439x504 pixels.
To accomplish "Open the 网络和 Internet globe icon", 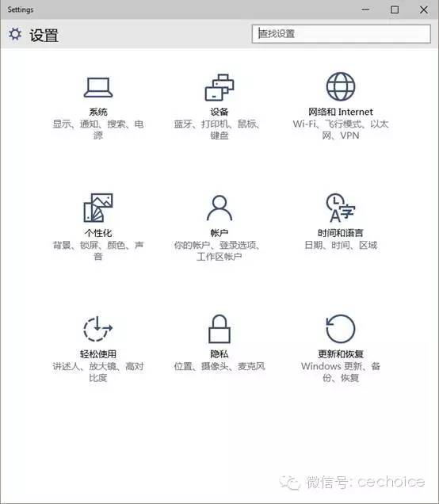I will pos(341,87).
